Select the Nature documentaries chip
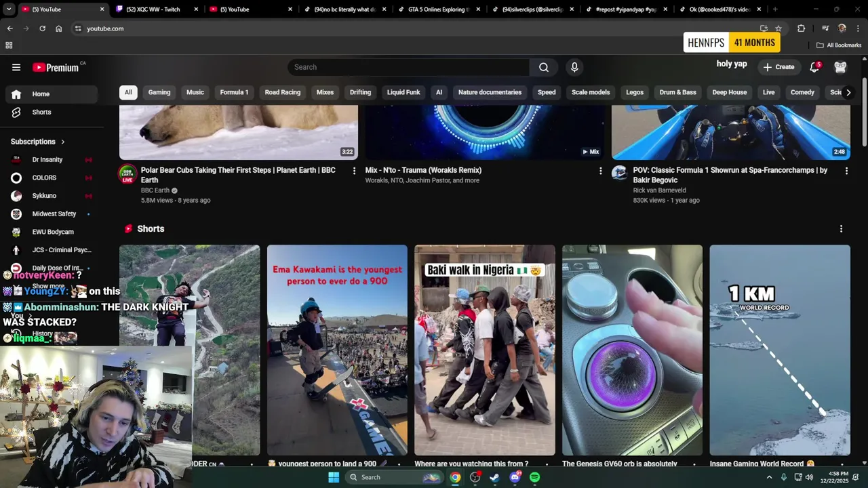The image size is (868, 488). point(490,92)
